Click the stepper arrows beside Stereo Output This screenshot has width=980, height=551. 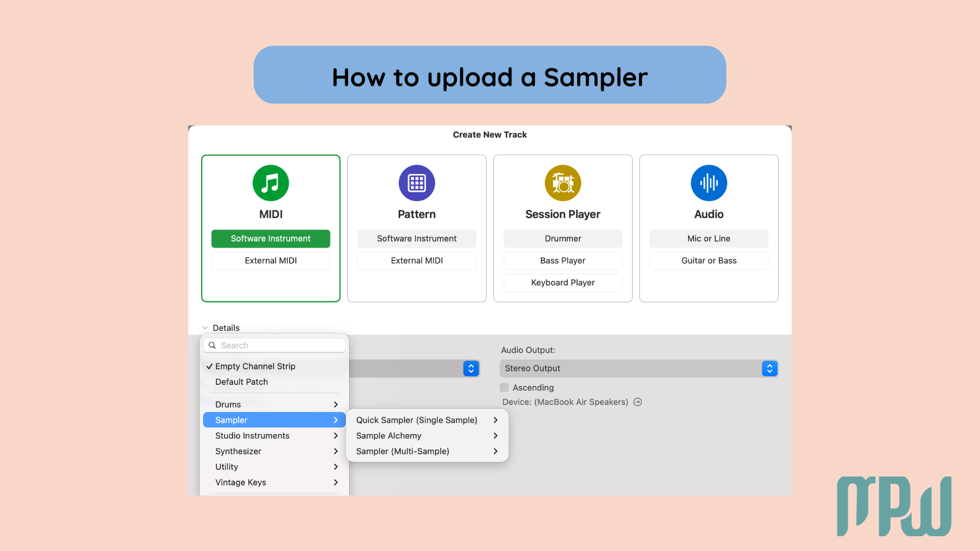(769, 368)
